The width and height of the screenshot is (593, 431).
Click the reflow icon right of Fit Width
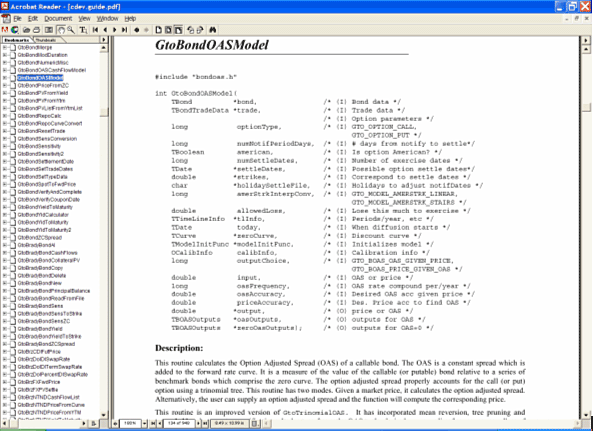[x=190, y=30]
